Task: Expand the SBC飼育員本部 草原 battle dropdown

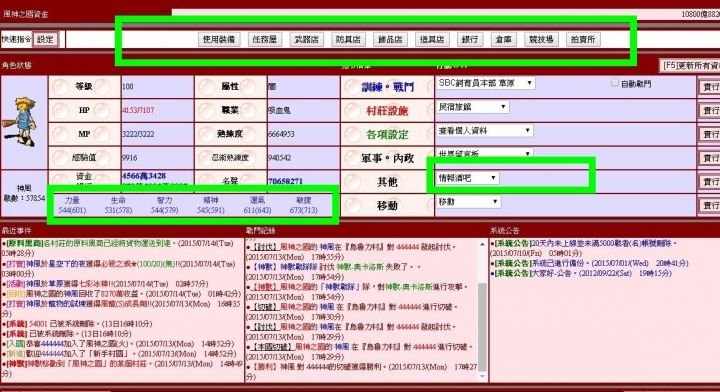Action: pyautogui.click(x=485, y=83)
